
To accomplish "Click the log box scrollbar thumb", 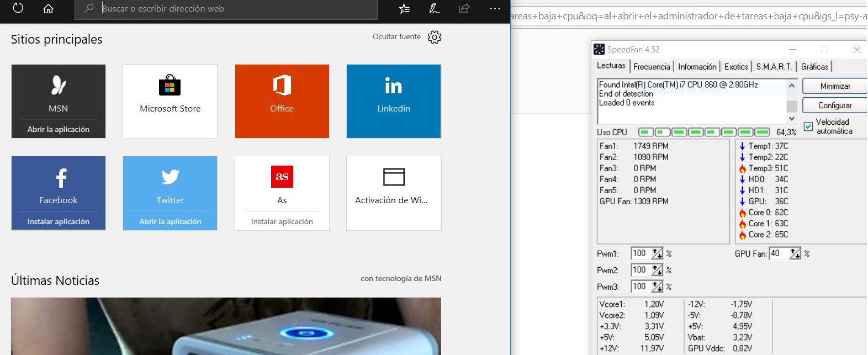I will coord(792,105).
